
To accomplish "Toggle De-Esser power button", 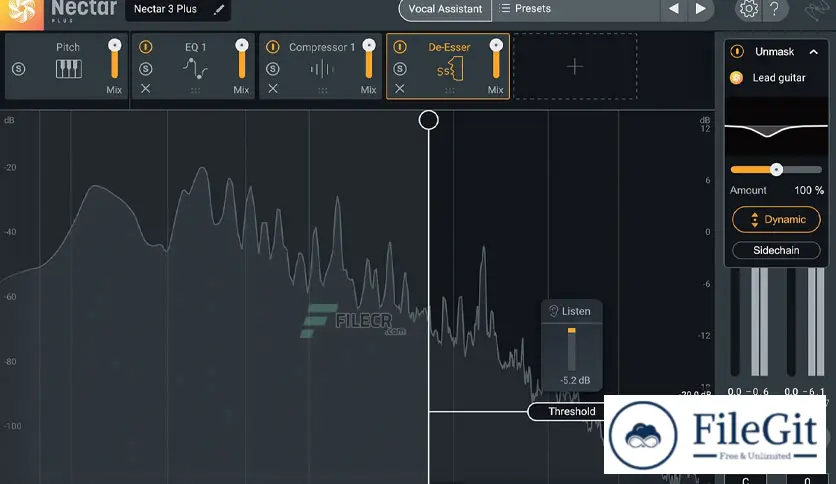I will 400,47.
